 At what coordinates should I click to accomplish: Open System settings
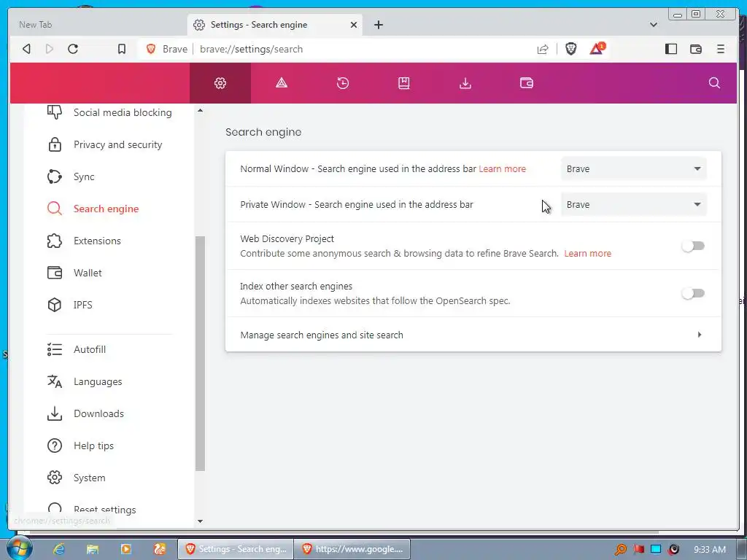(76, 478)
